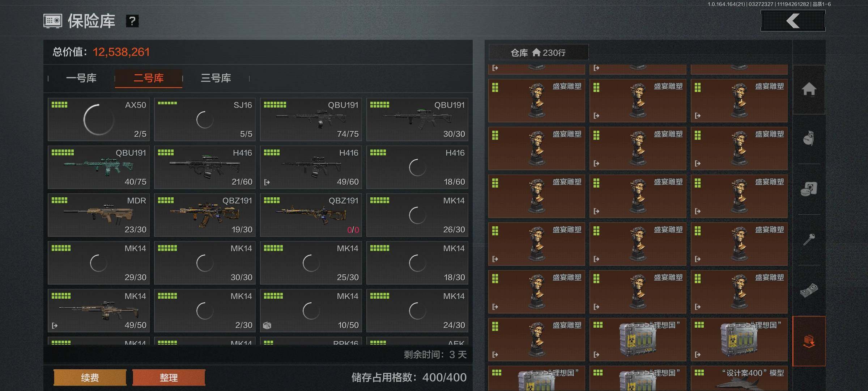The height and width of the screenshot is (391, 868).
Task: Open the grenade category filter
Action: (x=809, y=139)
